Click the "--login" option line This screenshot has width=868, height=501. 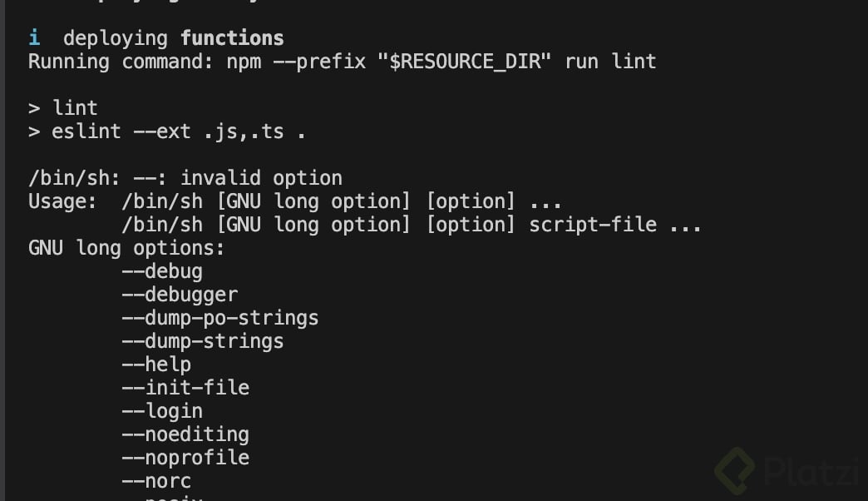coord(162,411)
